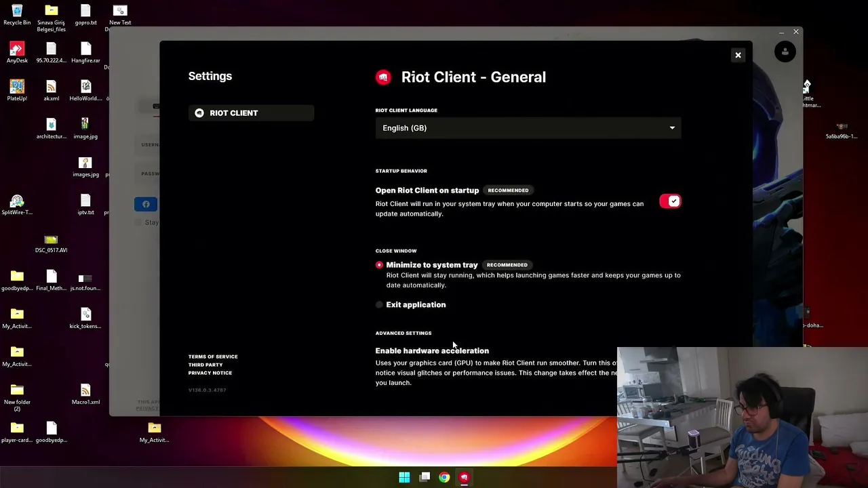The image size is (868, 488).
Task: Open the Privacy Notice link
Action: click(210, 373)
